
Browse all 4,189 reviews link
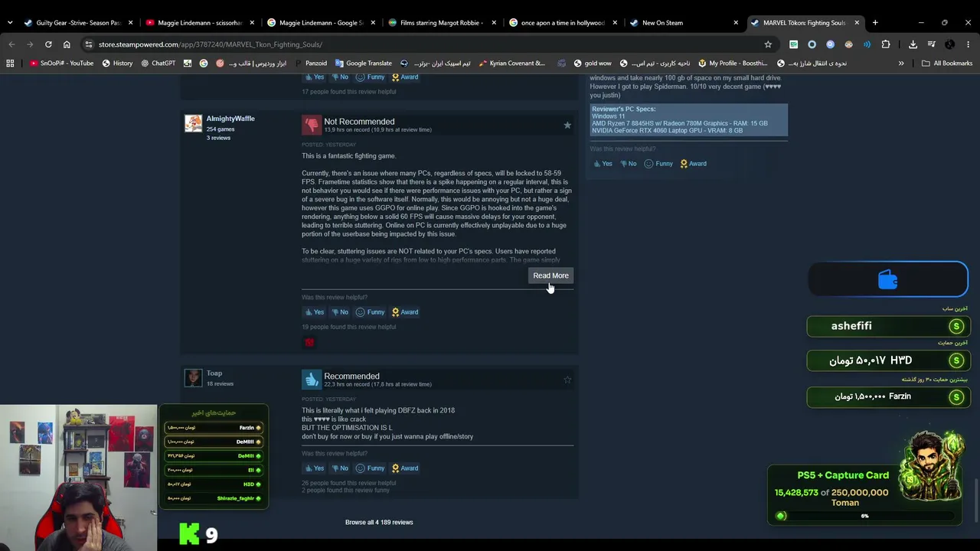click(379, 523)
